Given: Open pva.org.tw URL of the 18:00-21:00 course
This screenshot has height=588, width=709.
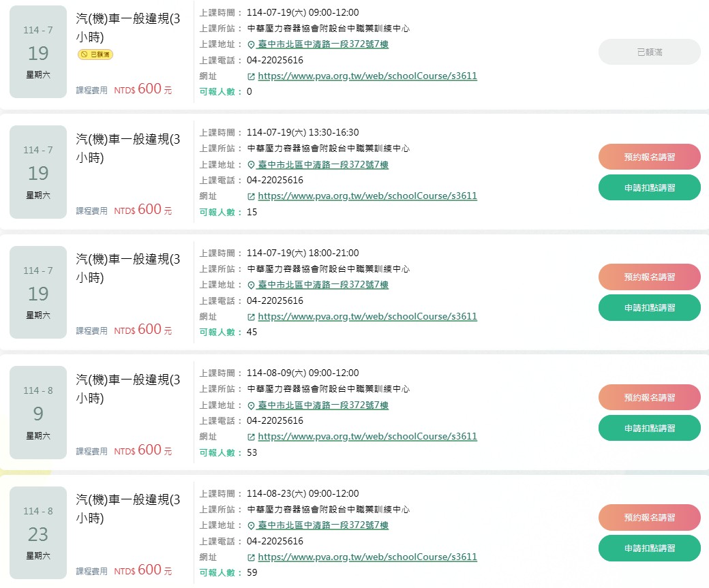Looking at the screenshot, I should (367, 316).
